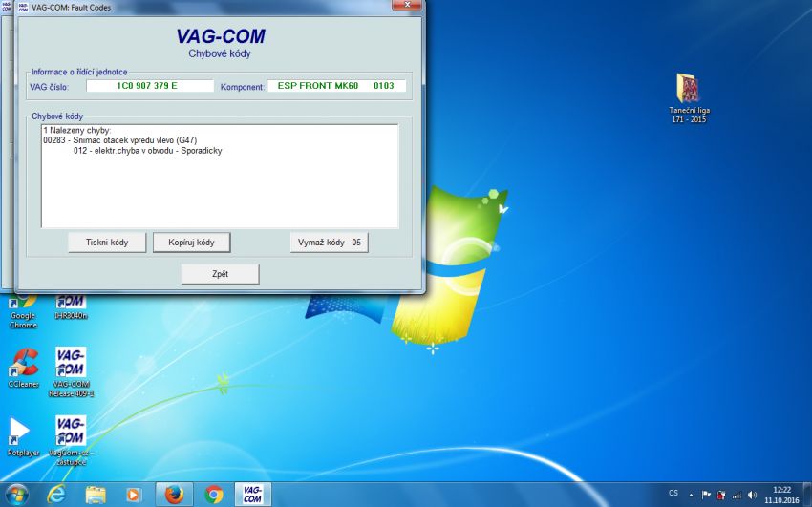Select the Potplayer desktop shortcut
Image resolution: width=812 pixels, height=507 pixels.
pyautogui.click(x=23, y=433)
